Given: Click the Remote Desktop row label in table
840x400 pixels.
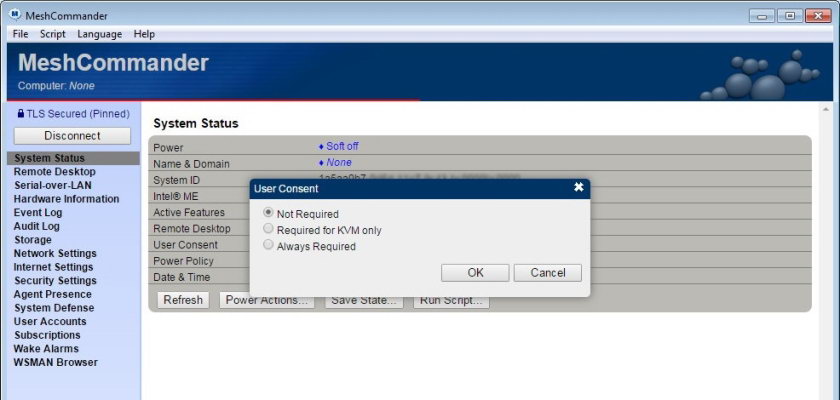Looking at the screenshot, I should [192, 228].
